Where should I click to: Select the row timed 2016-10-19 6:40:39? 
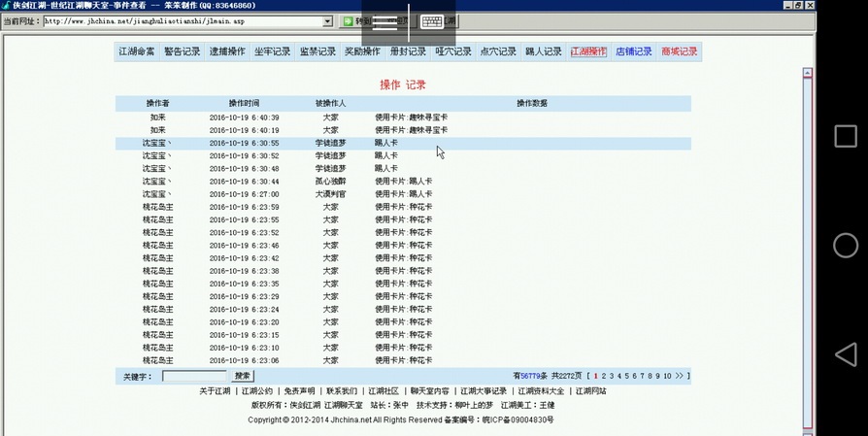point(403,117)
